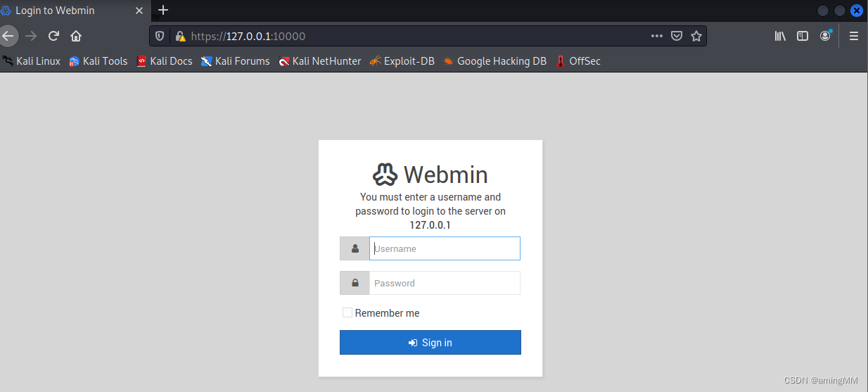This screenshot has width=868, height=392.
Task: Save page to Pocket icon
Action: point(676,36)
